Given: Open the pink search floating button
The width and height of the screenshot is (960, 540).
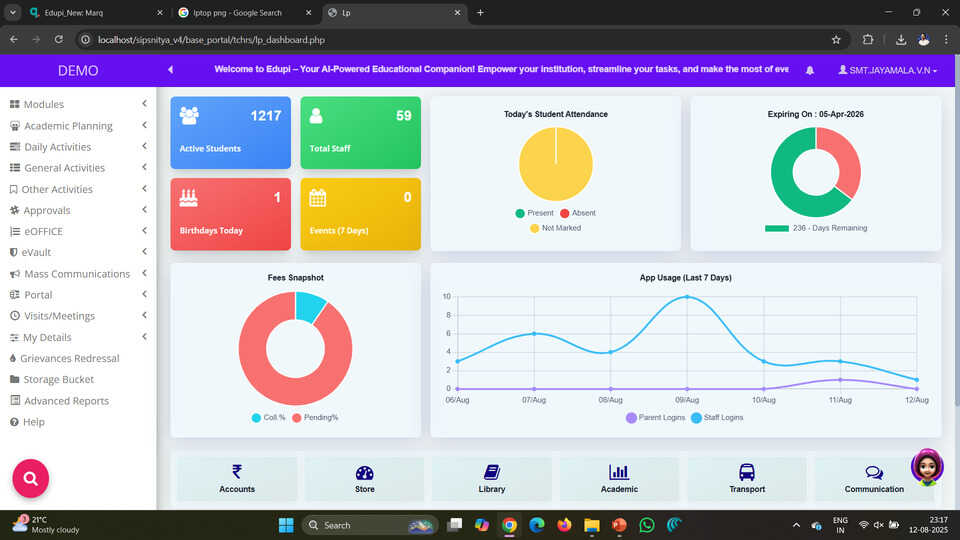Looking at the screenshot, I should 31,478.
